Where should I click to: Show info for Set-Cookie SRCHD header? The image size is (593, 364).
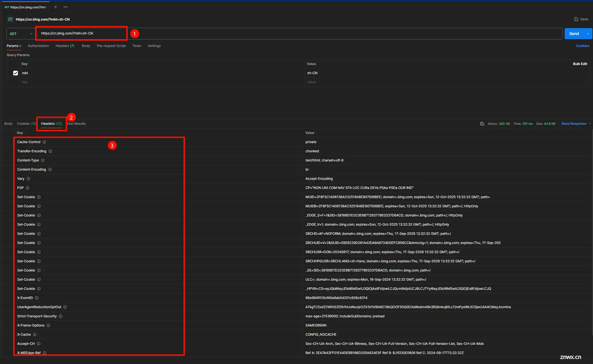[39, 234]
